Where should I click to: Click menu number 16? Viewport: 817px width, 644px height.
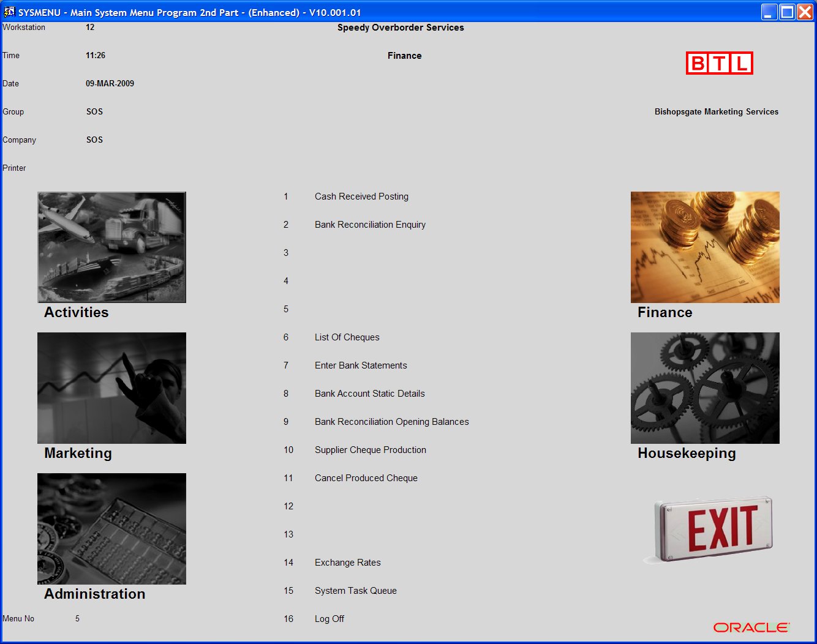click(x=288, y=619)
